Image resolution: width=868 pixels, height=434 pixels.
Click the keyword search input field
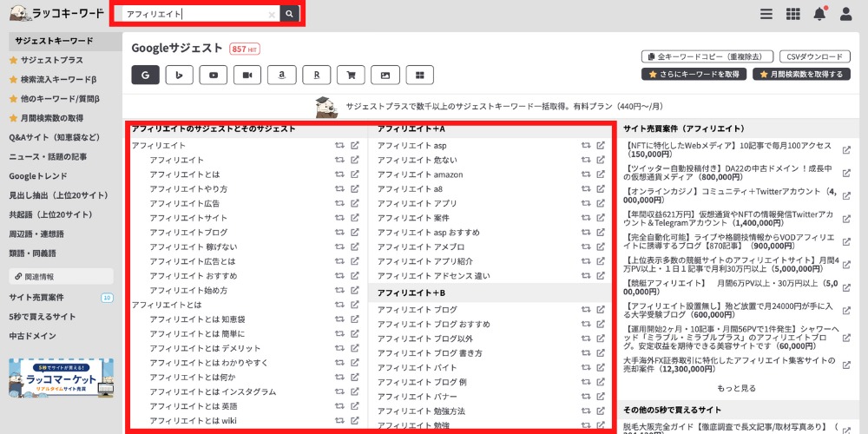[x=195, y=15]
